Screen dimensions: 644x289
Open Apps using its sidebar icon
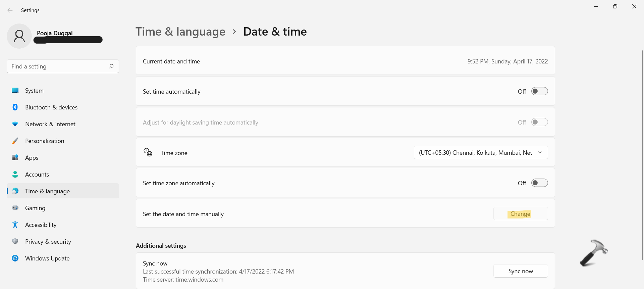click(x=15, y=158)
